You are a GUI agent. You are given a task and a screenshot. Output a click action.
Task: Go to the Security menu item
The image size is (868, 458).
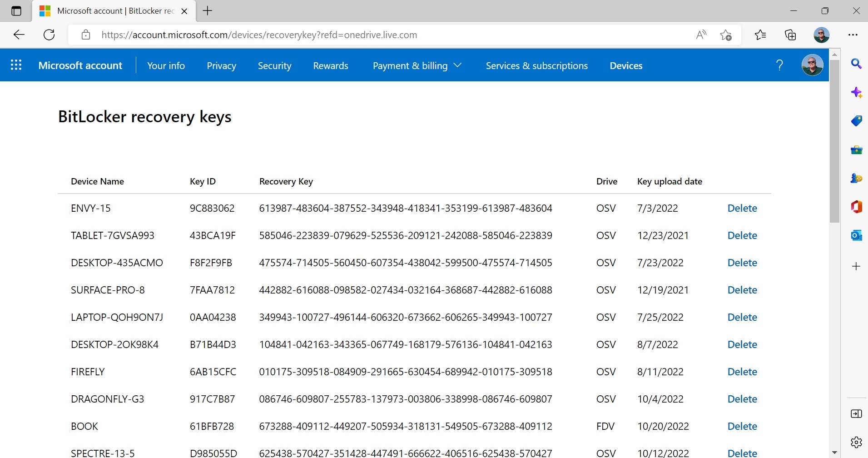pyautogui.click(x=274, y=66)
